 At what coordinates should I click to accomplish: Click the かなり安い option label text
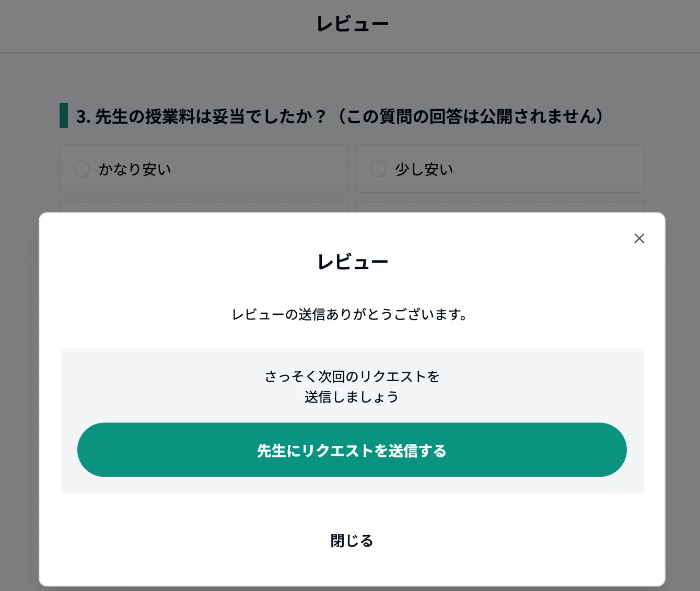(135, 169)
